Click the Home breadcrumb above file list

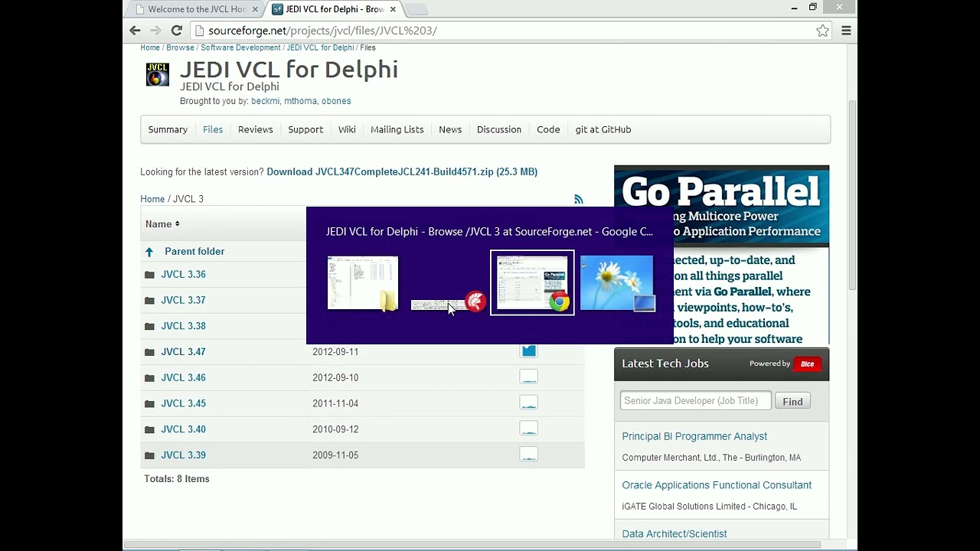point(152,199)
